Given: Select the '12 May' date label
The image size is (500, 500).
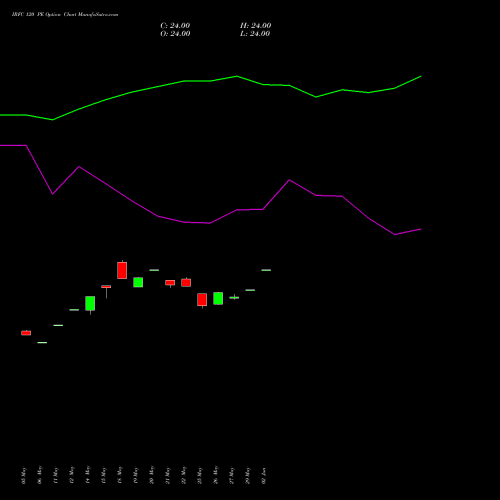Looking at the screenshot, I should [72, 476].
